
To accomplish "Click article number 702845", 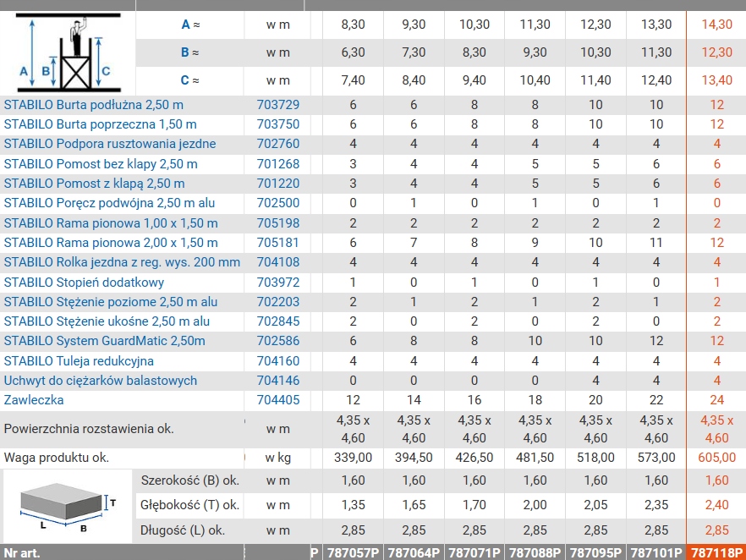I will pos(278,321).
